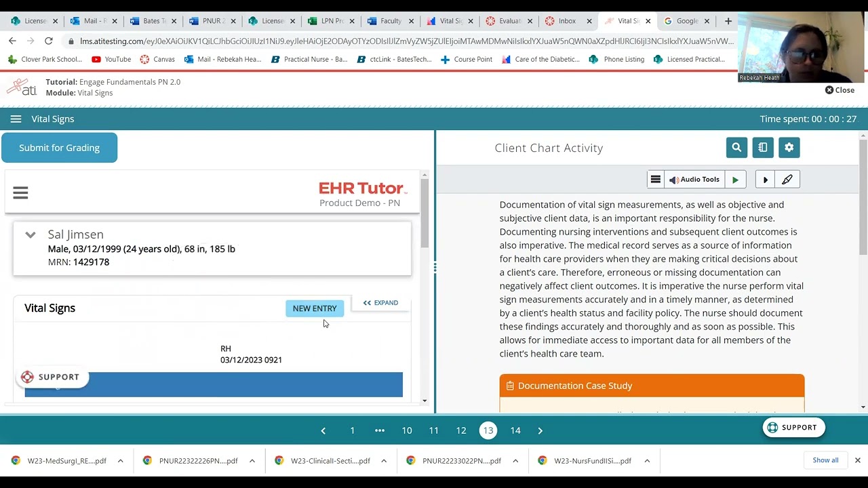
Task: Open options for W23-NursFundIISi download
Action: pos(646,461)
